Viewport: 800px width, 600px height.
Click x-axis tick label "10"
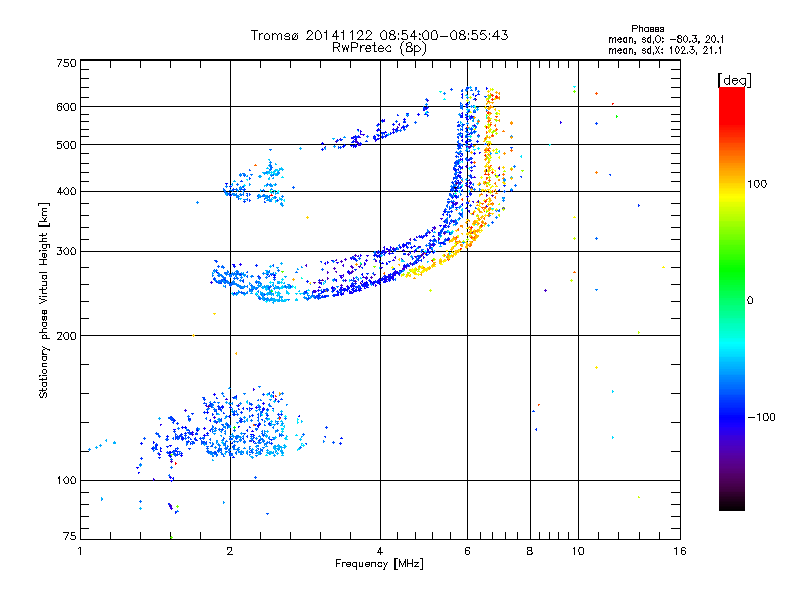click(578, 551)
